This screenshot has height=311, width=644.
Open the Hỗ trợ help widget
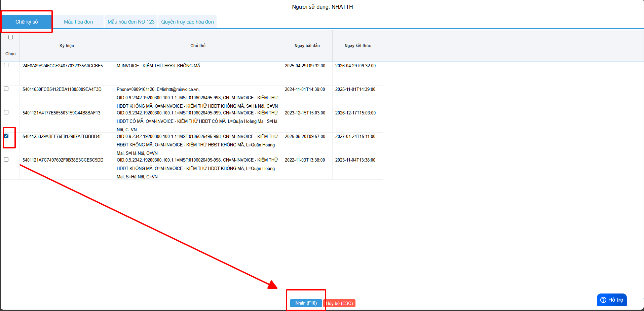[x=611, y=300]
